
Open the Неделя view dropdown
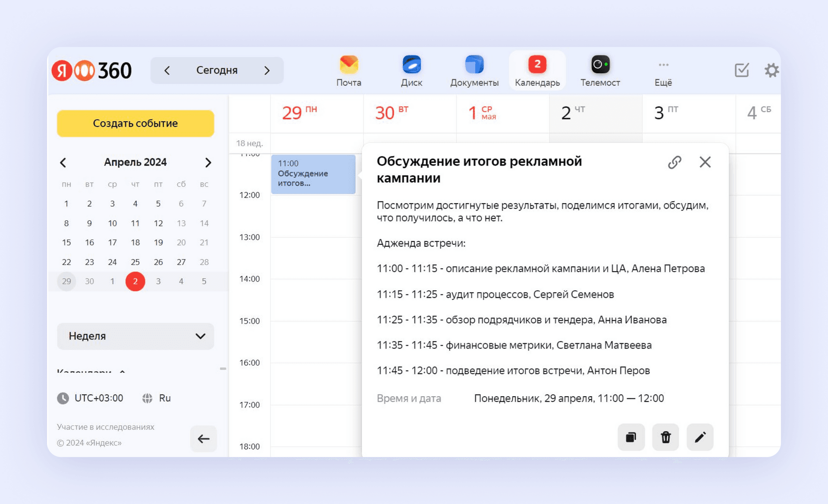coord(135,336)
